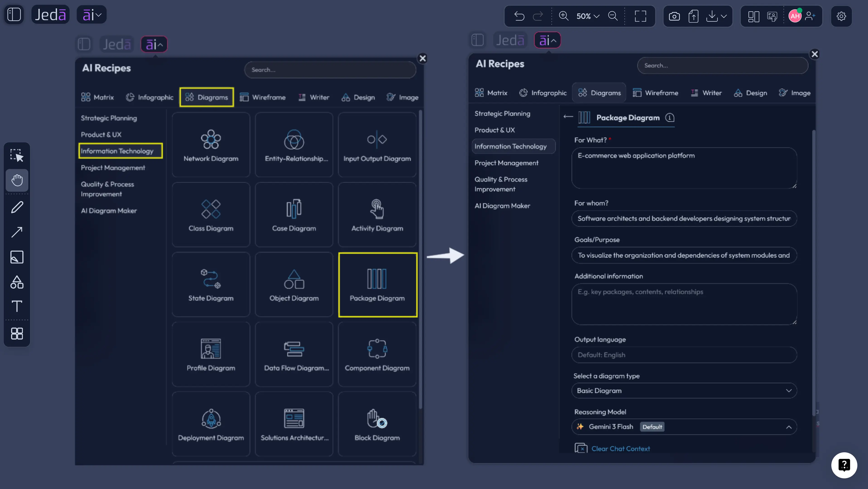The width and height of the screenshot is (868, 489).
Task: Undo the last action
Action: (x=519, y=16)
